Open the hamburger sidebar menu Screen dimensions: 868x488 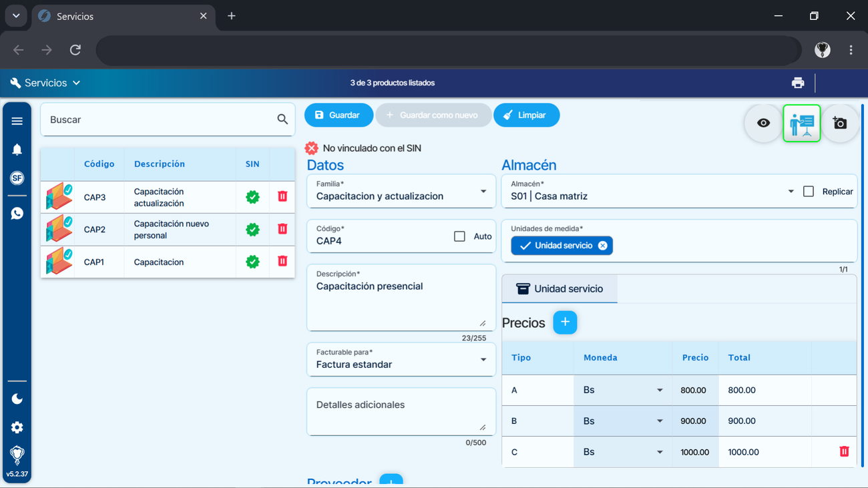(x=17, y=121)
